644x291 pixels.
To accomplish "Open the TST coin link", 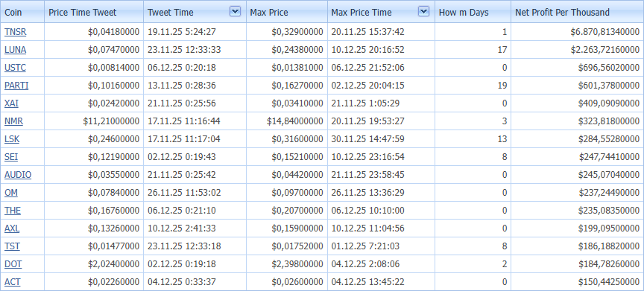I will [13, 246].
